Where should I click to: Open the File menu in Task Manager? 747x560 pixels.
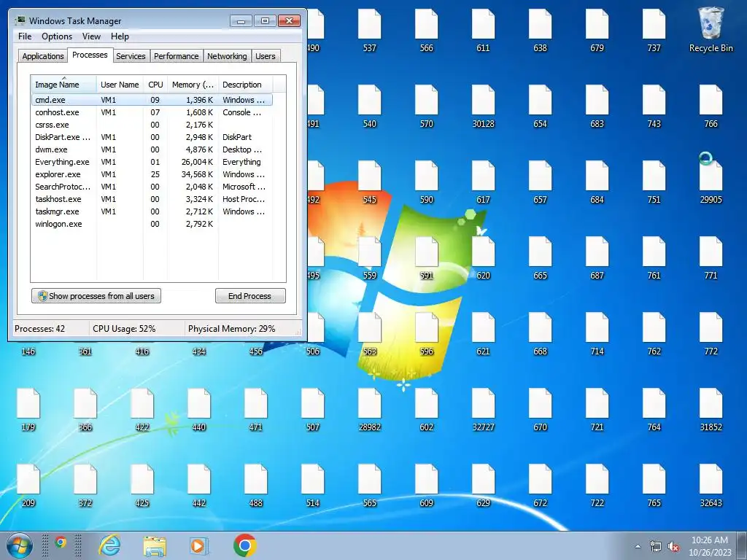tap(25, 36)
